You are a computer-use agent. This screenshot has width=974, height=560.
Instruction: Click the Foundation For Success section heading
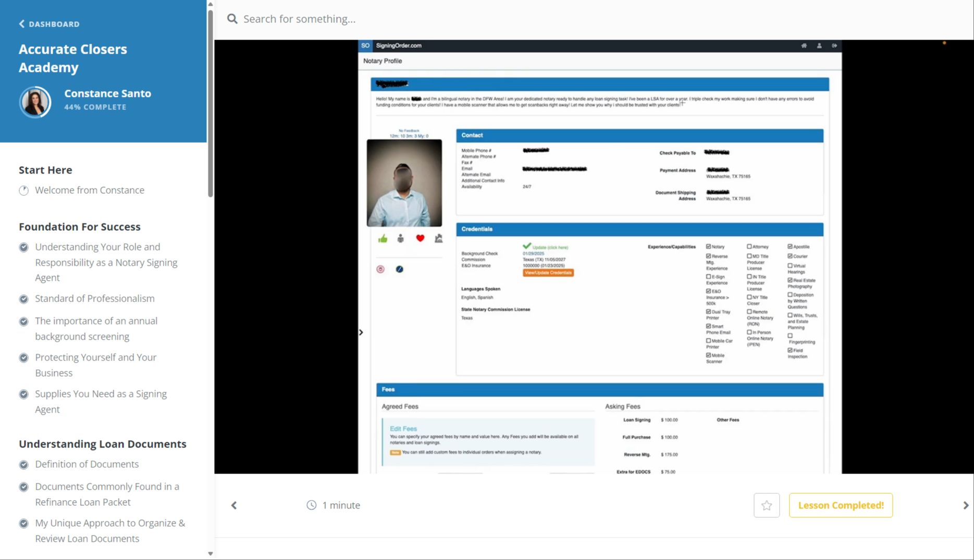coord(80,227)
